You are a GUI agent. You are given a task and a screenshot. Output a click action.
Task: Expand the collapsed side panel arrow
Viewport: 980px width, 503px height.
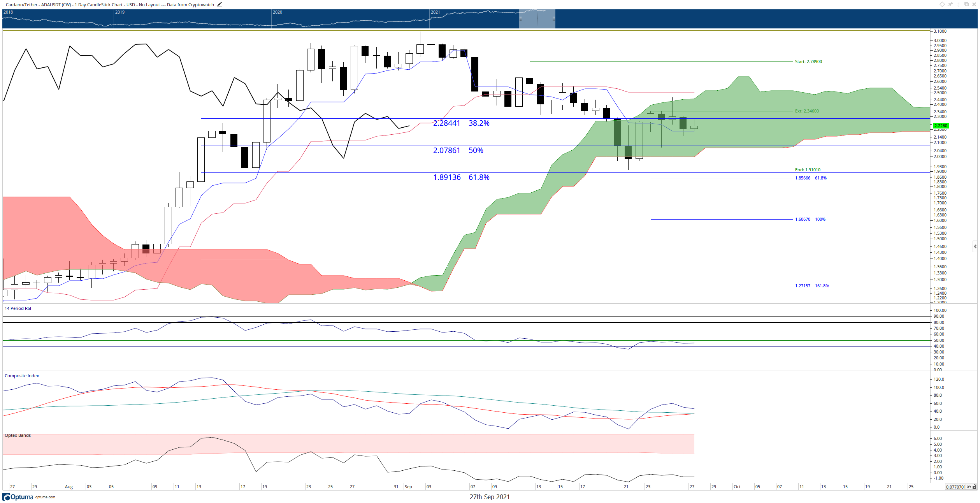pos(975,246)
